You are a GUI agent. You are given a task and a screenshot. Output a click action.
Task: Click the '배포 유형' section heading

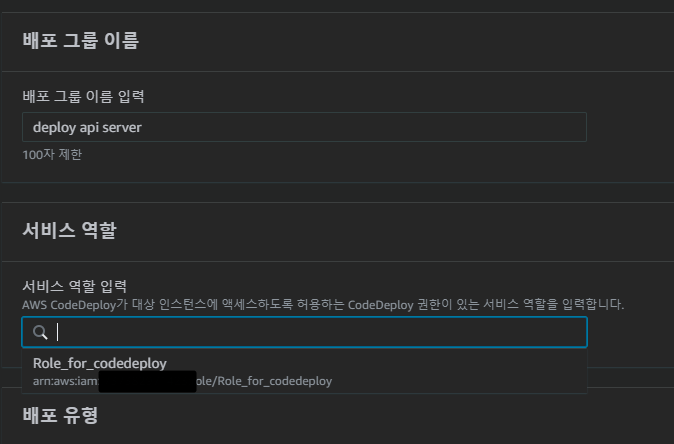click(60, 415)
